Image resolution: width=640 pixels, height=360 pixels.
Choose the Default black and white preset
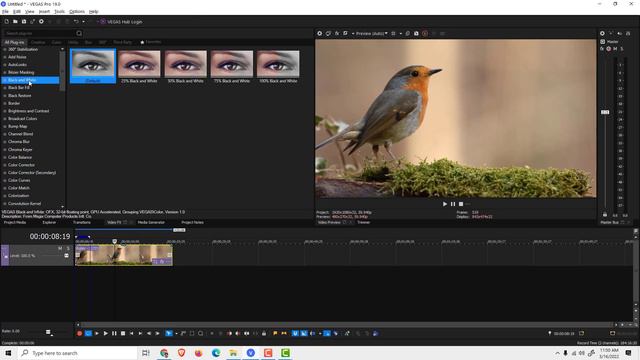[93, 66]
